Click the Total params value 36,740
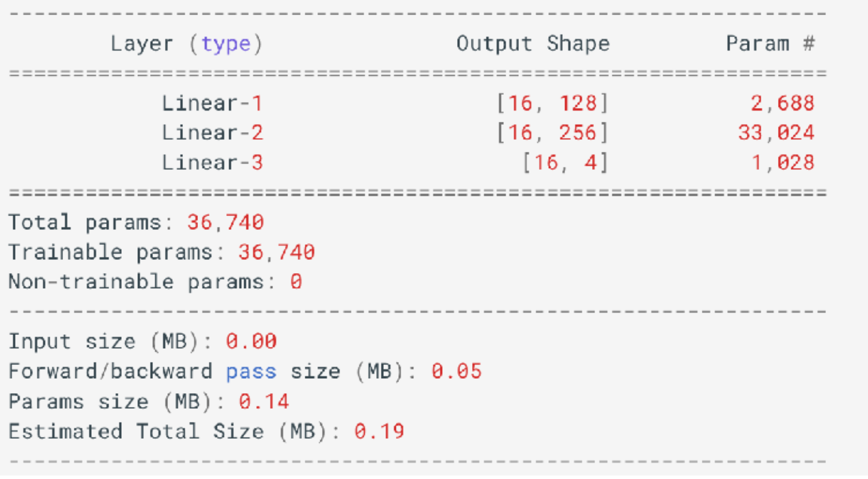Image resolution: width=868 pixels, height=479 pixels. point(226,223)
